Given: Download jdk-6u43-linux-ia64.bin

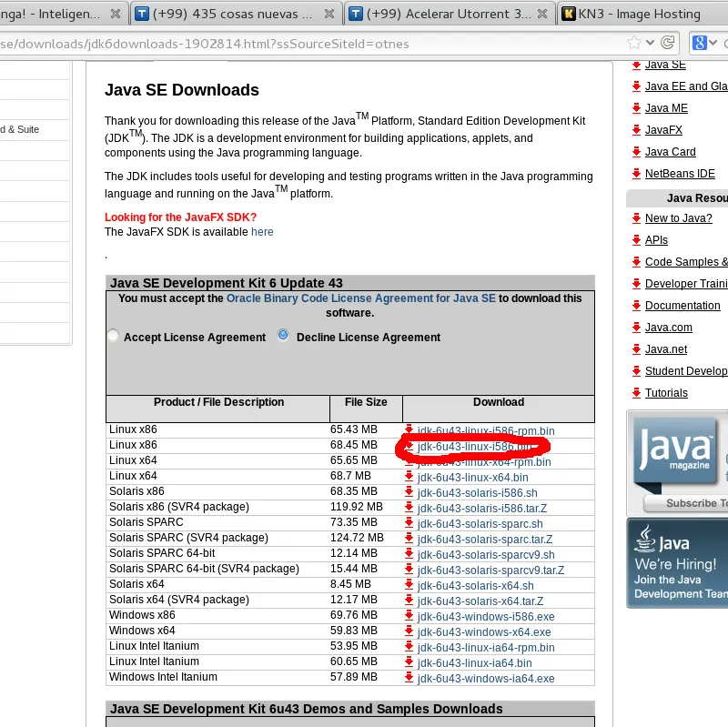Looking at the screenshot, I should tap(474, 663).
